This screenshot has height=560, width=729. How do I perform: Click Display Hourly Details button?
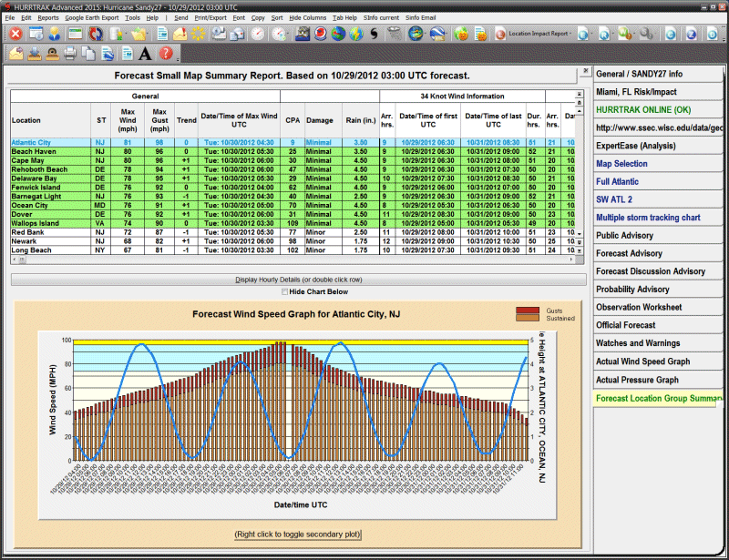pyautogui.click(x=298, y=280)
